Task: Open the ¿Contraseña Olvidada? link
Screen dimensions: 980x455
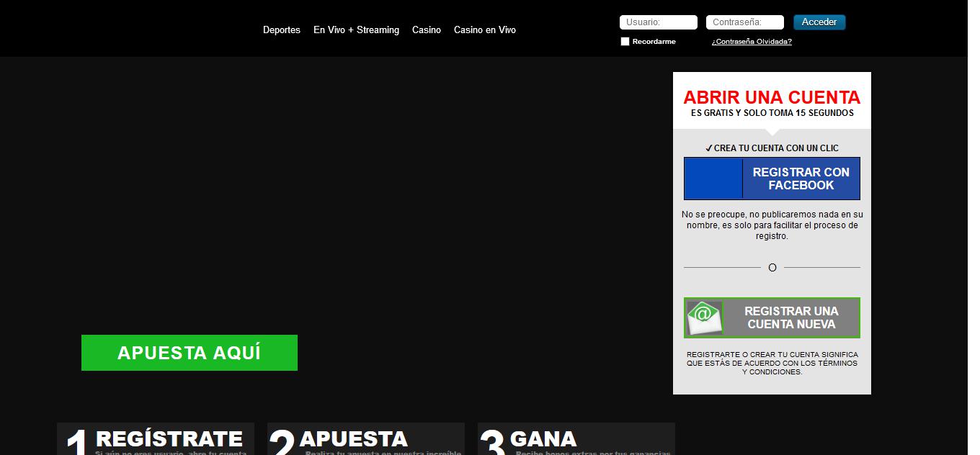Action: click(750, 41)
